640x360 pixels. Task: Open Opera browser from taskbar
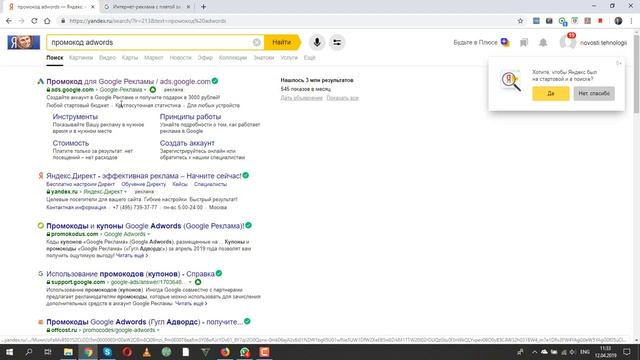(127, 352)
